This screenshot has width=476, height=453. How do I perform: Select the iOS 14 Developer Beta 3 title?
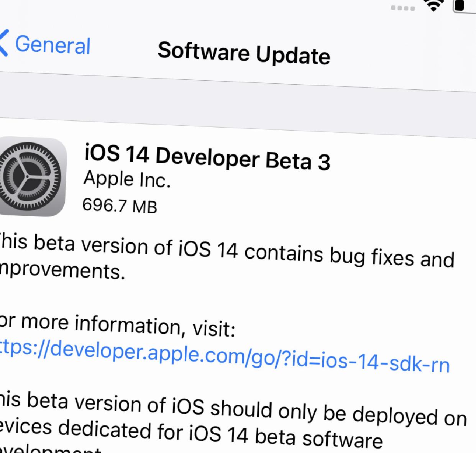pos(207,156)
